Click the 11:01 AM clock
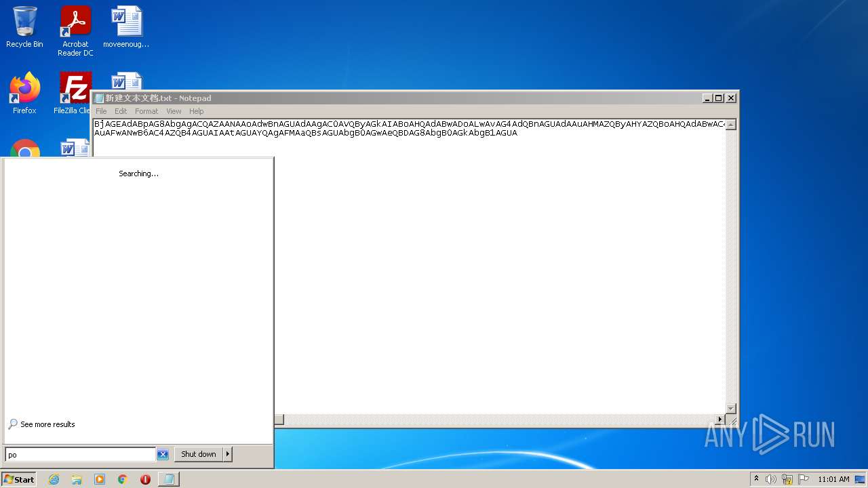Image resolution: width=868 pixels, height=488 pixels. click(833, 479)
